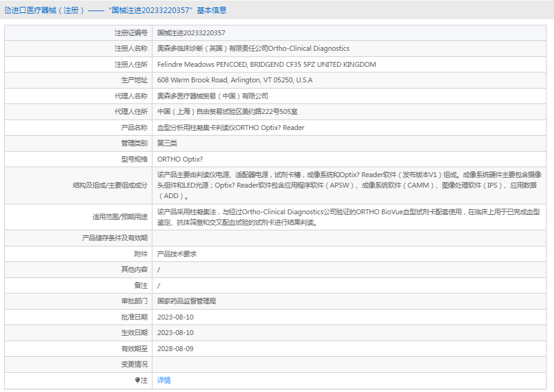
Task: Click the document icon beside the page title
Action: (x=7, y=11)
